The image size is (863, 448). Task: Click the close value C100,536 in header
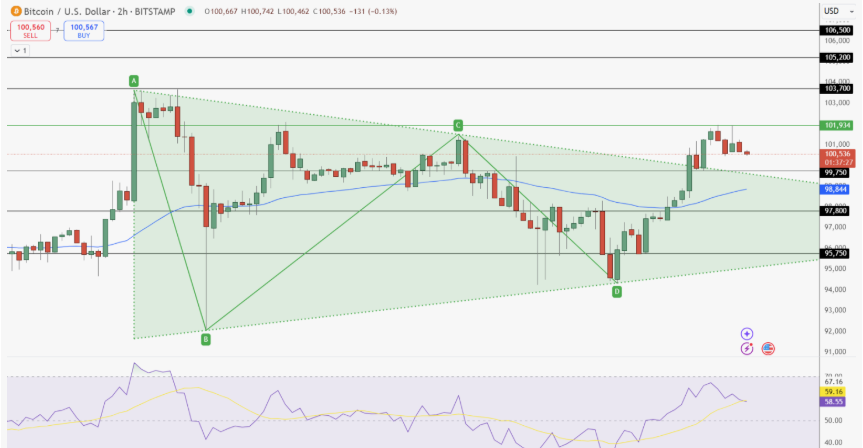(x=330, y=11)
